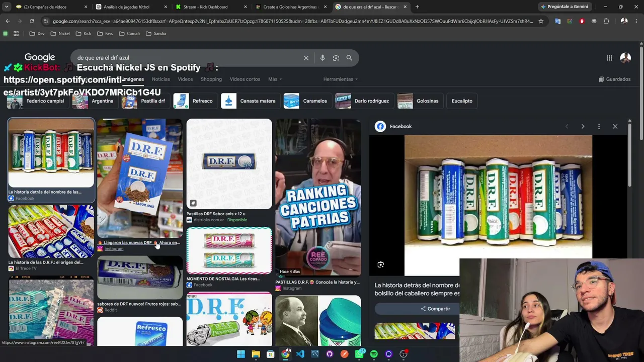The height and width of the screenshot is (362, 644).
Task: Open the Facebook source link in preview
Action: click(x=393, y=126)
